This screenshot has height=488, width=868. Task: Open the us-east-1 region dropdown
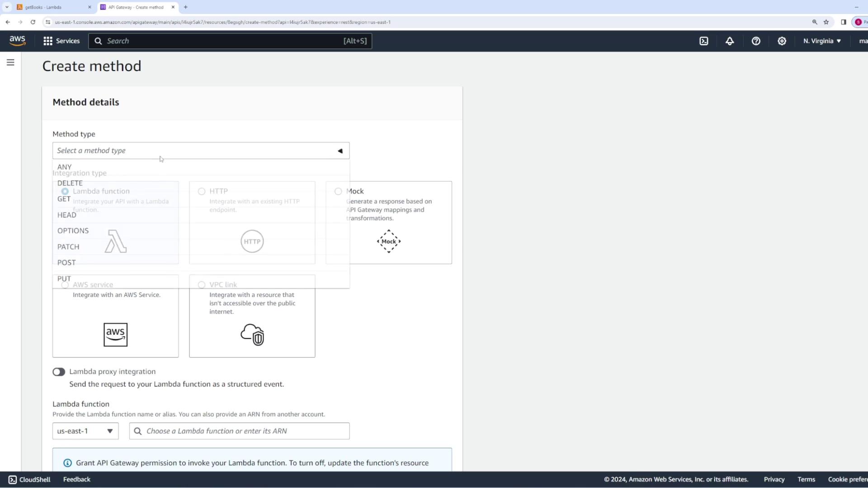[x=85, y=431]
